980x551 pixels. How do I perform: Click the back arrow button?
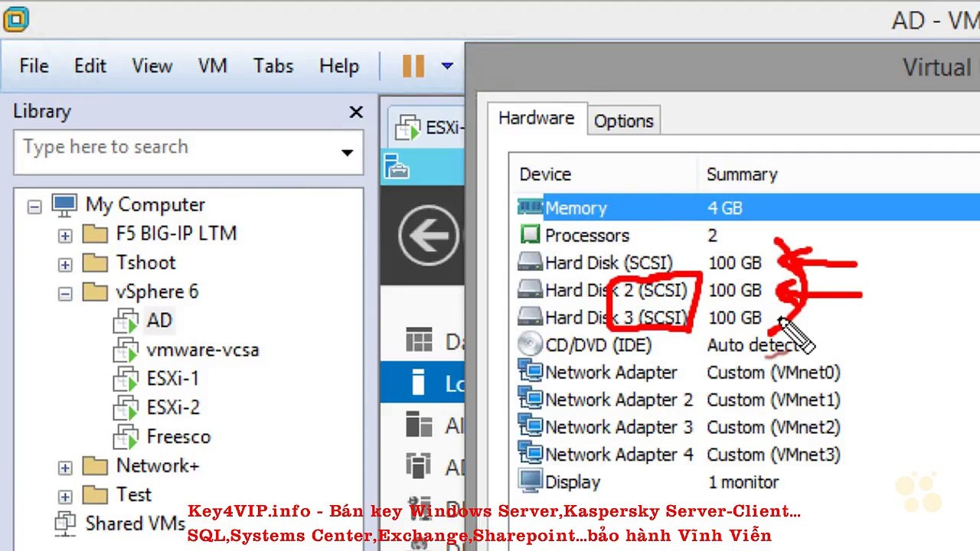click(x=429, y=235)
